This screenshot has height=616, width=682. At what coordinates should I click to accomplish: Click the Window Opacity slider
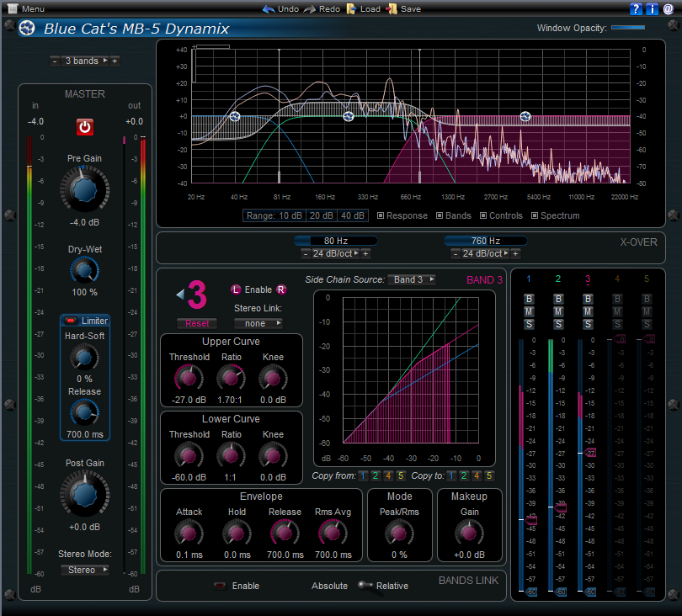click(x=628, y=28)
